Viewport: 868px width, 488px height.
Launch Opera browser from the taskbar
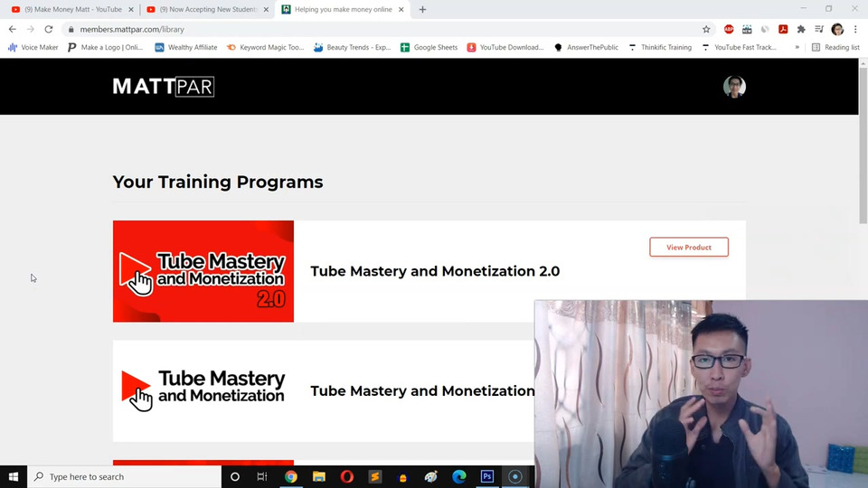click(347, 476)
